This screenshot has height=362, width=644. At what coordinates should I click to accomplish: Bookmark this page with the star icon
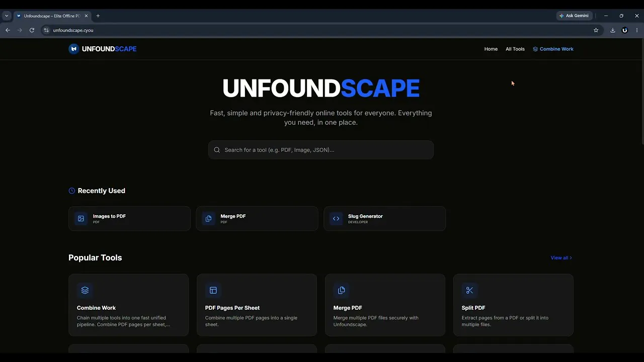pyautogui.click(x=596, y=30)
